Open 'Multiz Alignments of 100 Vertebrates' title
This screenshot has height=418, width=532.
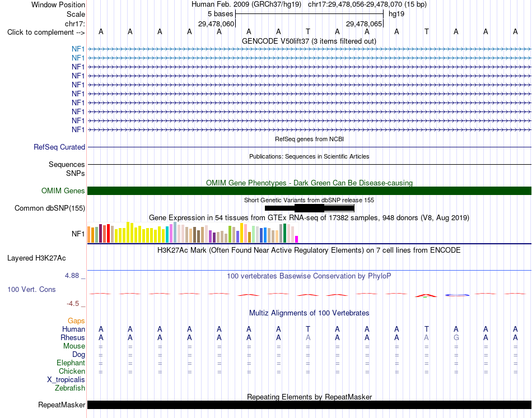(309, 313)
